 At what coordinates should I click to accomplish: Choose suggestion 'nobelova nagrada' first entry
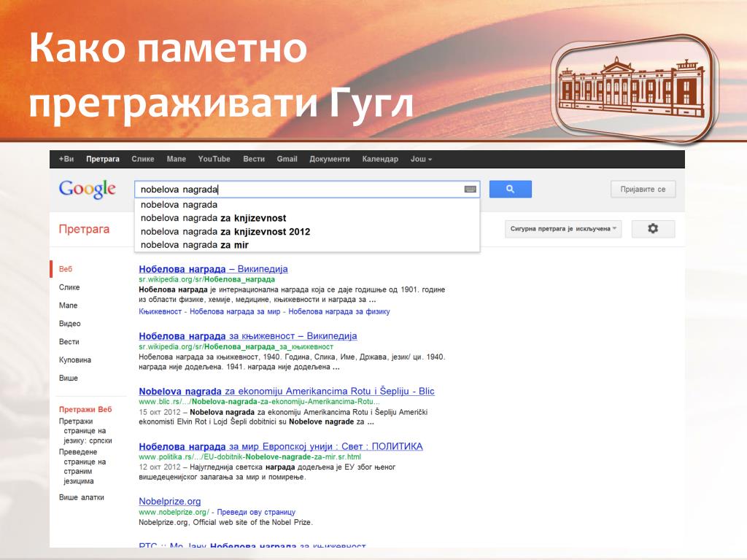[307, 205]
